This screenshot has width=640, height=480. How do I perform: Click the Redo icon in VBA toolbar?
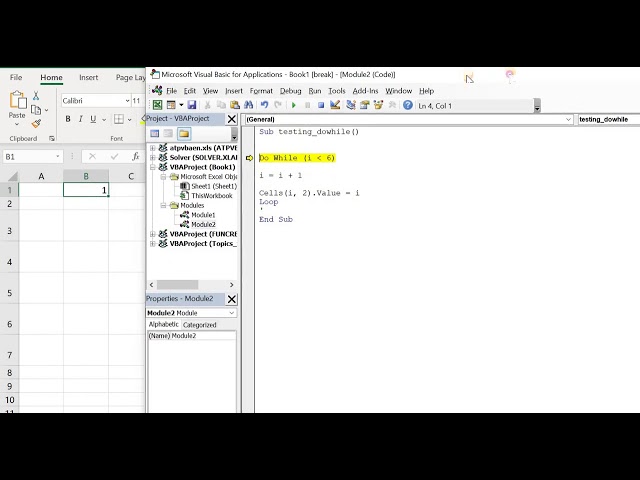[x=278, y=105]
